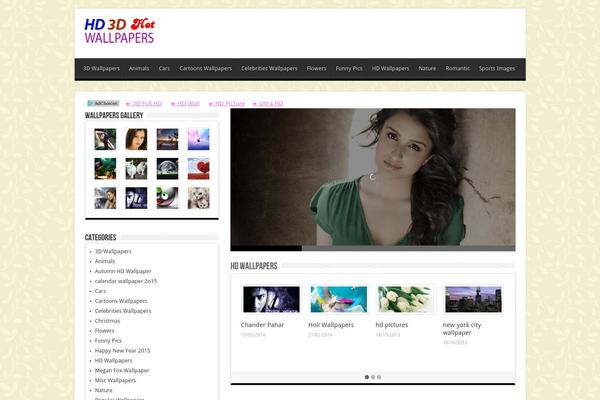
Task: Open the dark blue faces gallery thumbnail
Action: coord(136,198)
